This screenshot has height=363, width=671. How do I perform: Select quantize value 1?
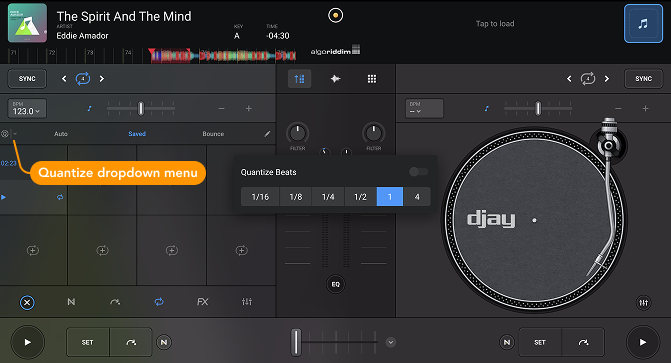[390, 197]
